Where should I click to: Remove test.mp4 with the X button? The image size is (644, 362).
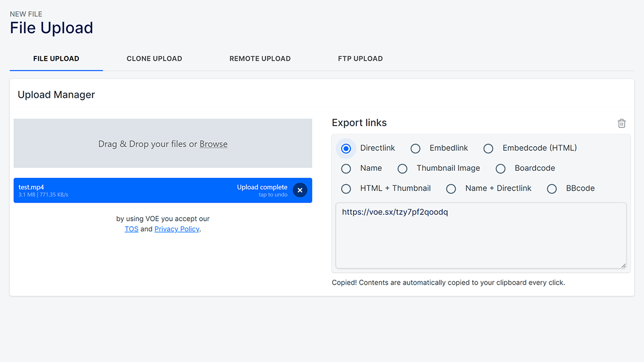300,190
